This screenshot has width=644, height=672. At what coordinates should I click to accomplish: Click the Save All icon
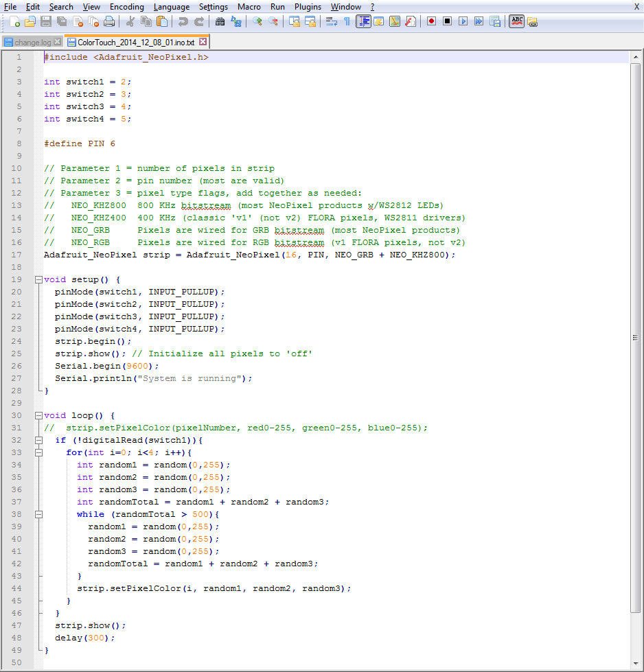(62, 21)
